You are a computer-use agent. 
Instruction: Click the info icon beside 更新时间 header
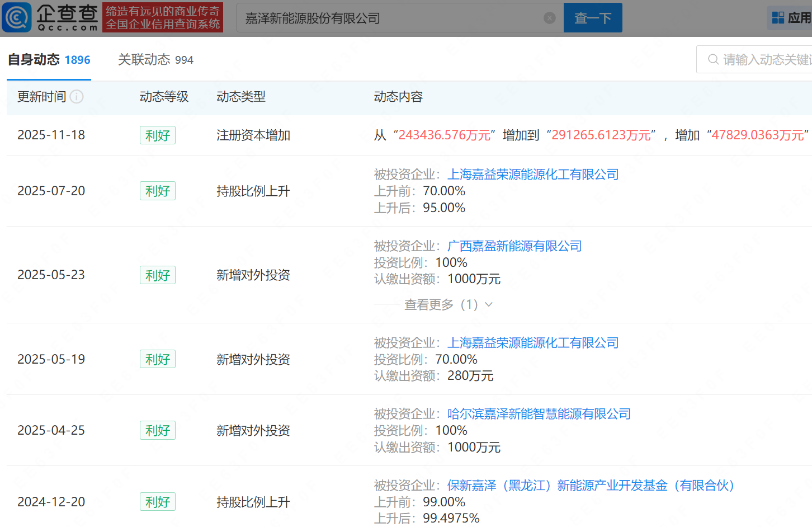tap(77, 96)
